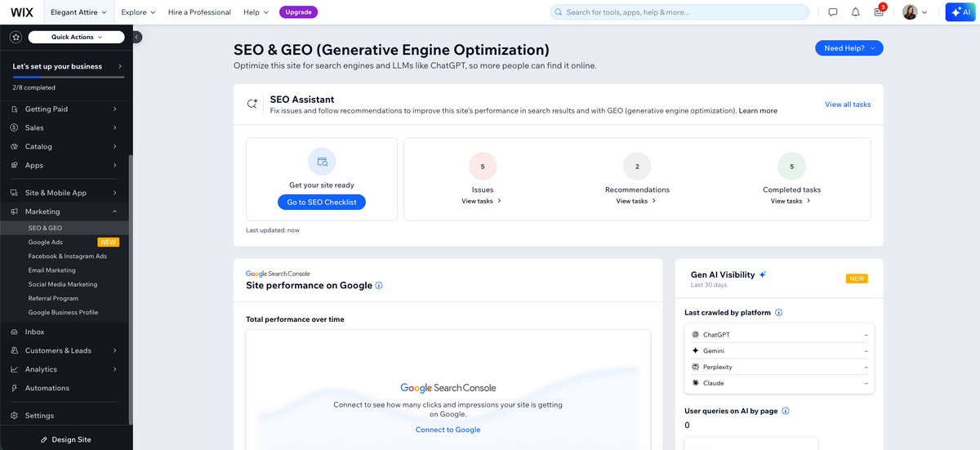Click Learn more link

point(758,110)
